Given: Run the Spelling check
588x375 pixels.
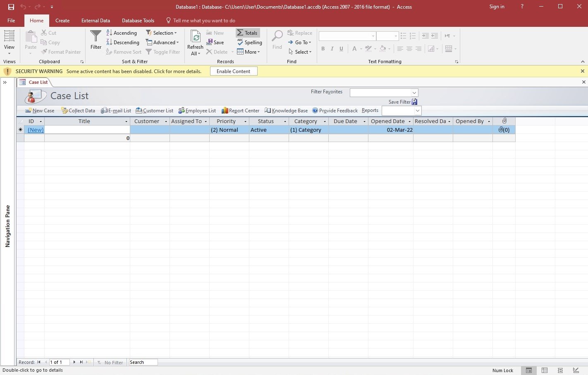Looking at the screenshot, I should 249,43.
